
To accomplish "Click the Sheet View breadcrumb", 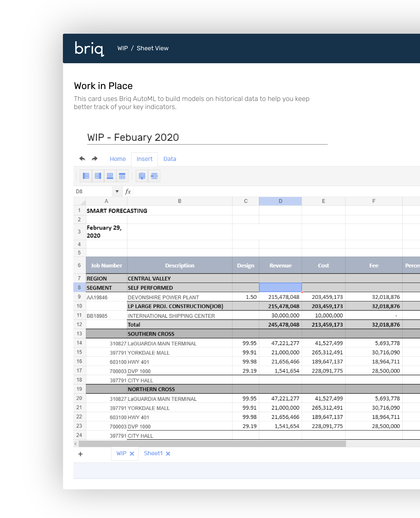I will 153,48.
